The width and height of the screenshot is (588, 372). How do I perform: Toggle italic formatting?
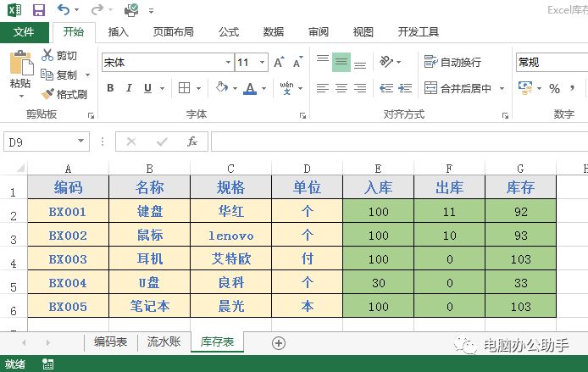(x=129, y=88)
